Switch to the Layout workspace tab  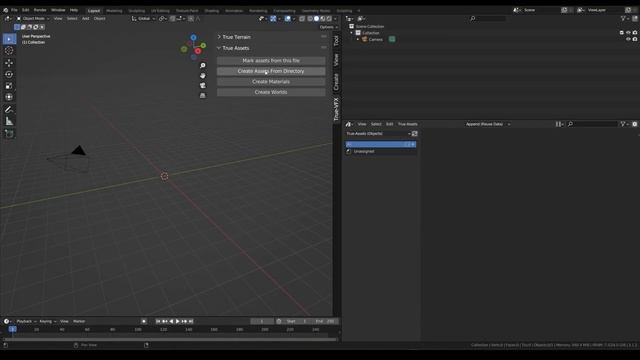point(94,11)
